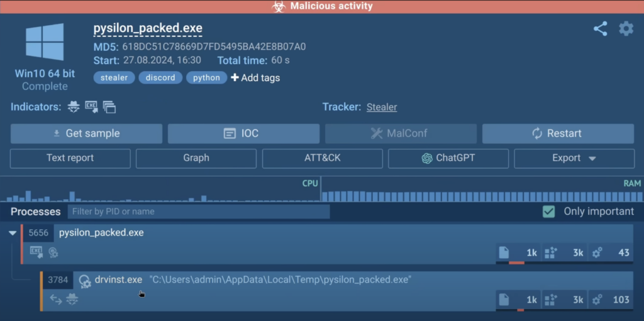Select process row 5656 pysilon_packed.exe
Image resolution: width=644 pixels, height=321 pixels.
pyautogui.click(x=327, y=244)
